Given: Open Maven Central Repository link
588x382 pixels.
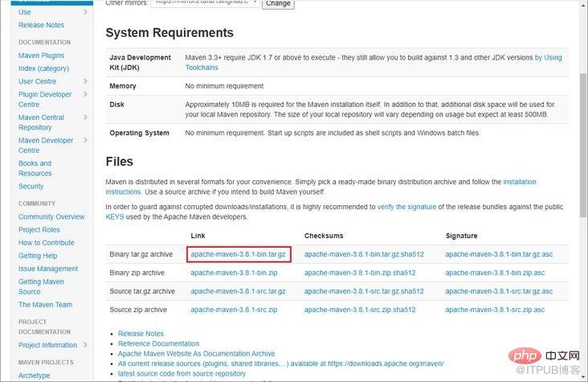Looking at the screenshot, I should coord(41,122).
